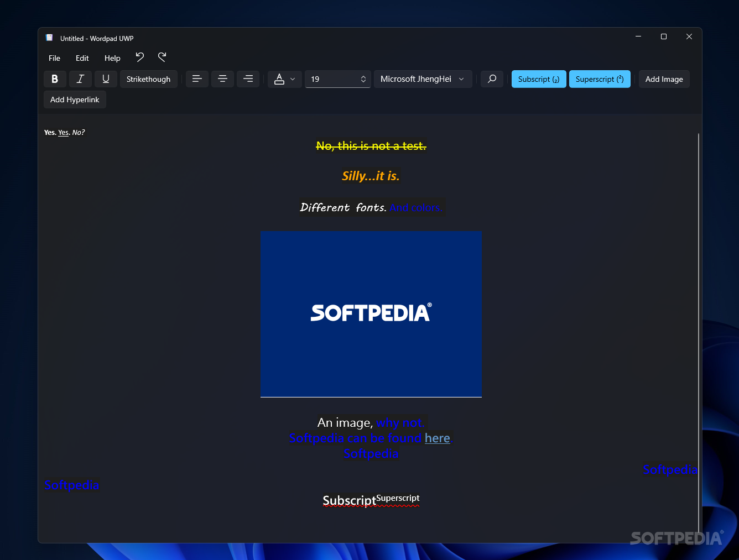
Task: Open the Edit menu
Action: pyautogui.click(x=82, y=58)
